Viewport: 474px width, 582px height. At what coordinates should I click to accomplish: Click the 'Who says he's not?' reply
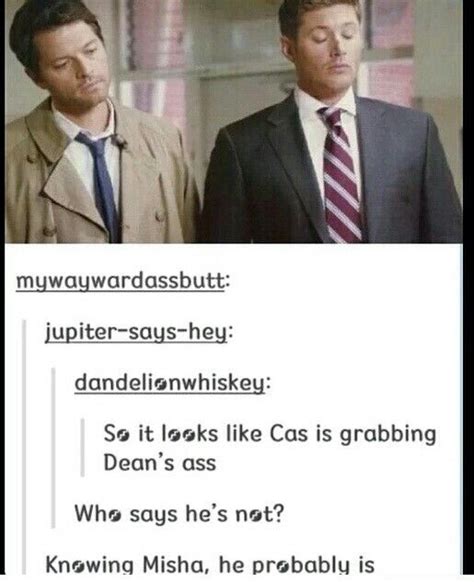(x=179, y=514)
